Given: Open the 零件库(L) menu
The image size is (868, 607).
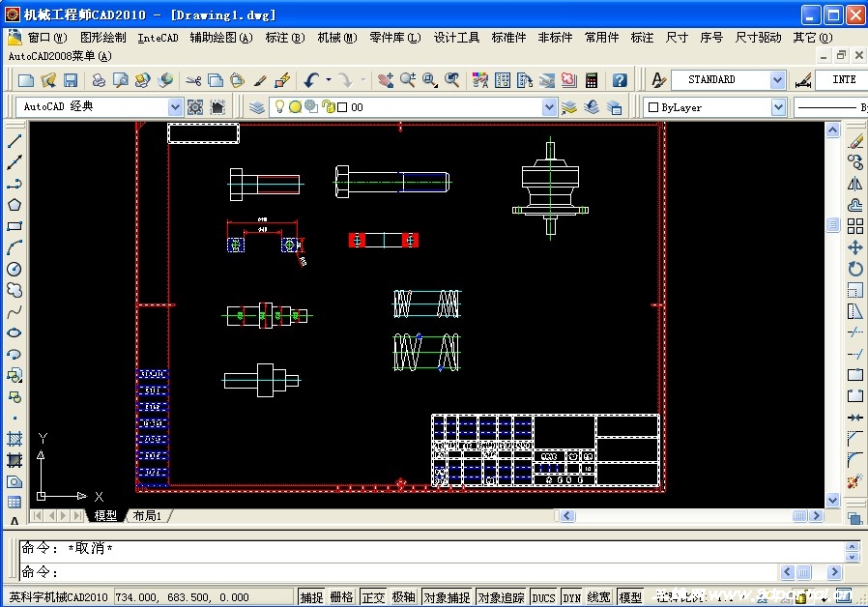Looking at the screenshot, I should click(x=394, y=38).
